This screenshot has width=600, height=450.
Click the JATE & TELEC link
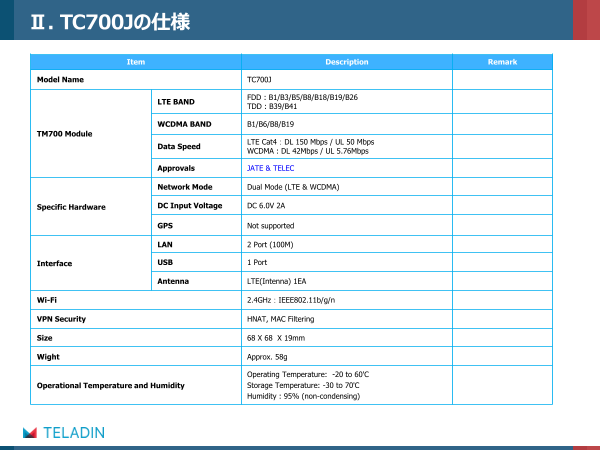[270, 168]
